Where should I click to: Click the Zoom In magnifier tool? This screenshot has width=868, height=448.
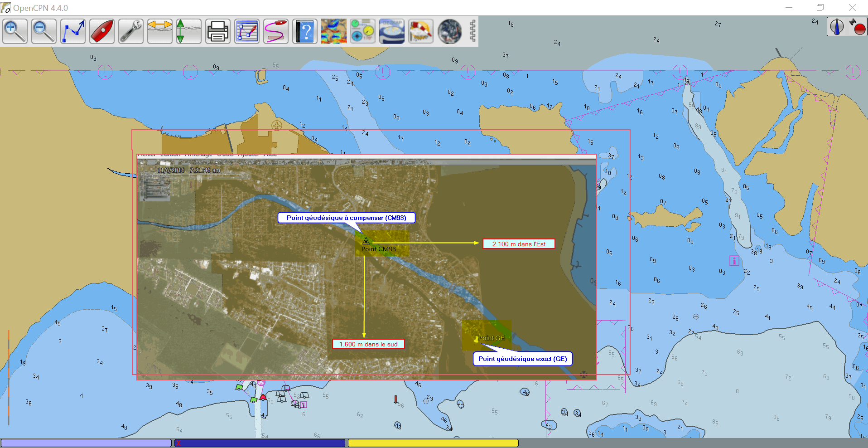tap(15, 31)
